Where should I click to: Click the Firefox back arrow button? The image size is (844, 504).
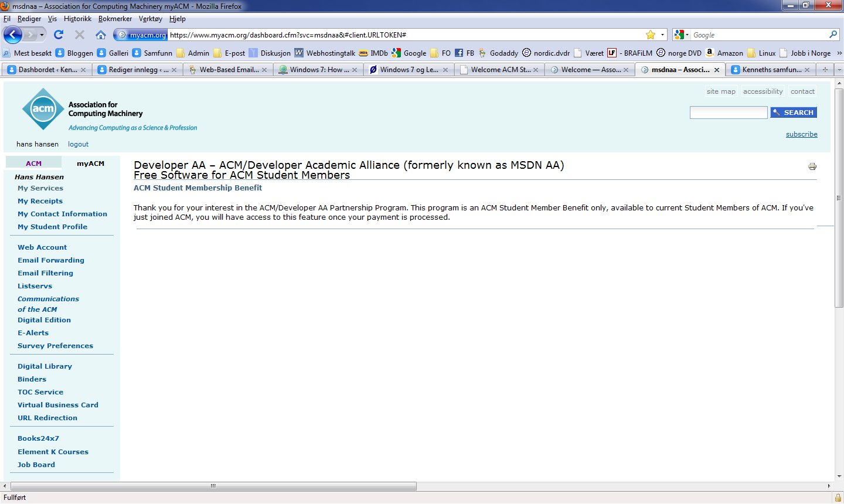pos(13,35)
